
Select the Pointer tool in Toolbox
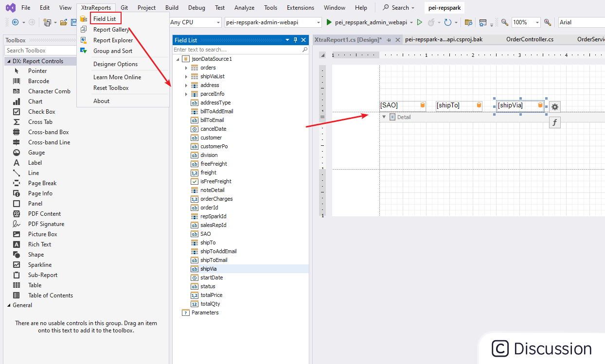click(x=37, y=71)
